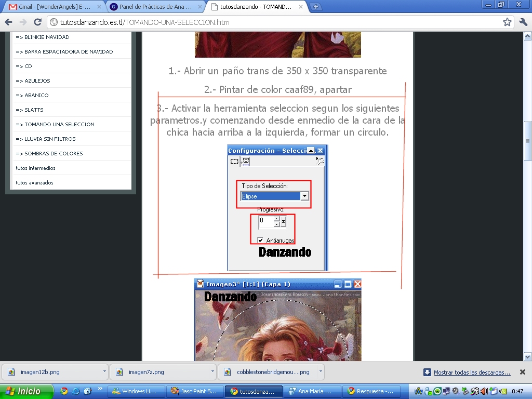Click Mostrar todas las descargas link
Screen dimensions: 532x399
(472, 373)
